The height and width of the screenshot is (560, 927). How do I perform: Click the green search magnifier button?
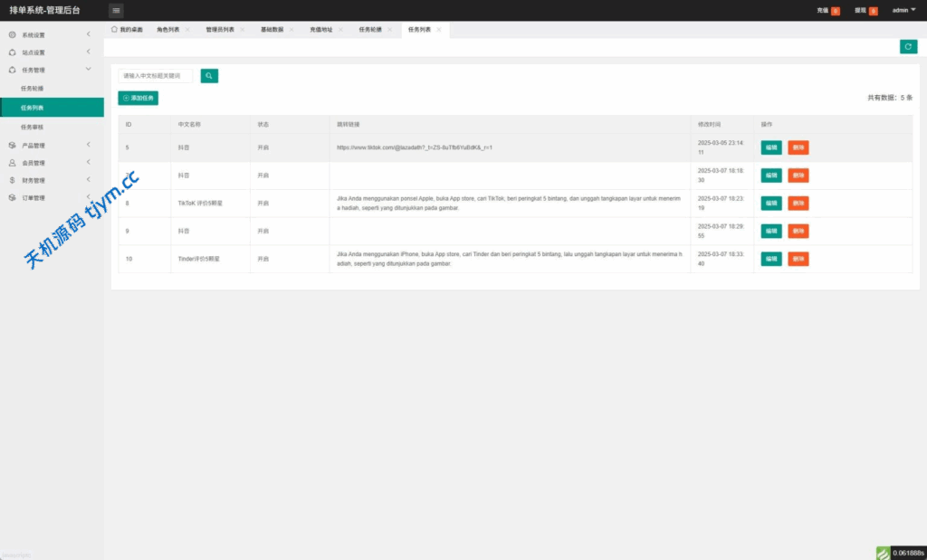pos(209,76)
